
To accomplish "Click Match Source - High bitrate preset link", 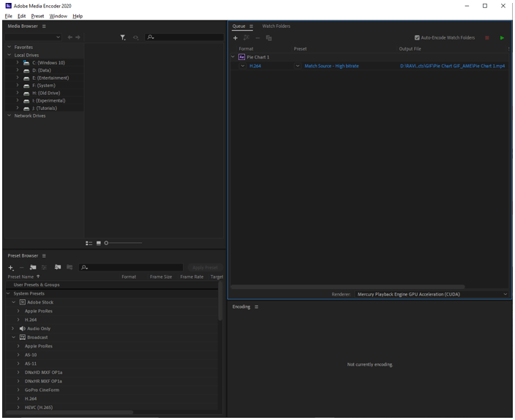I will 331,66.
